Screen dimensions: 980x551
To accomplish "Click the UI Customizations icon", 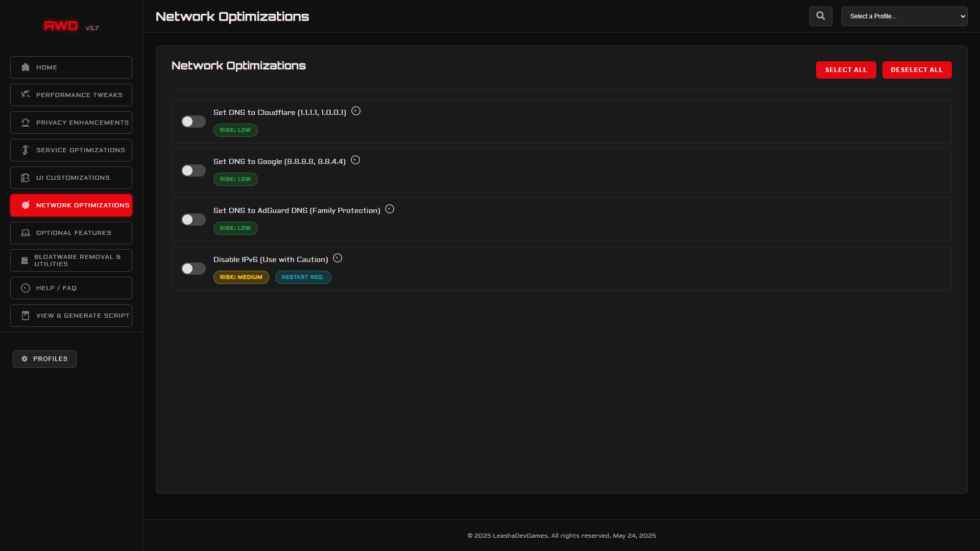I will click(x=26, y=178).
